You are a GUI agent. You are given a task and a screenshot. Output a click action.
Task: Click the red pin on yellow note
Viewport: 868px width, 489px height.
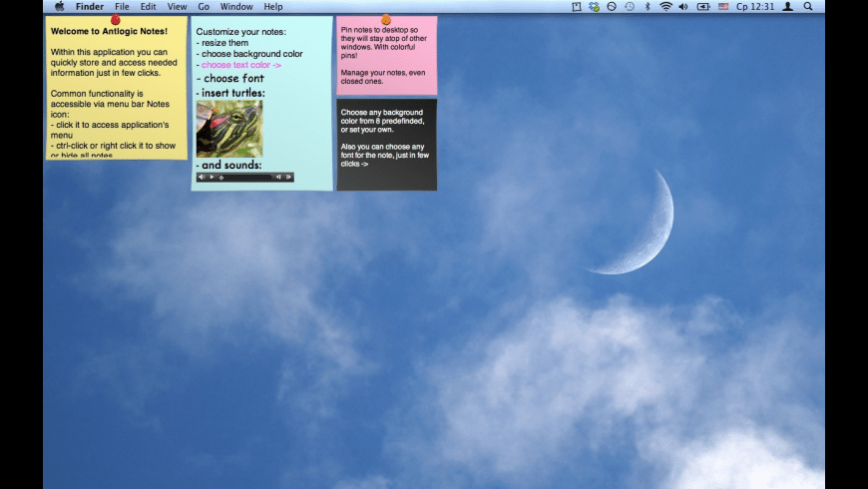point(115,19)
